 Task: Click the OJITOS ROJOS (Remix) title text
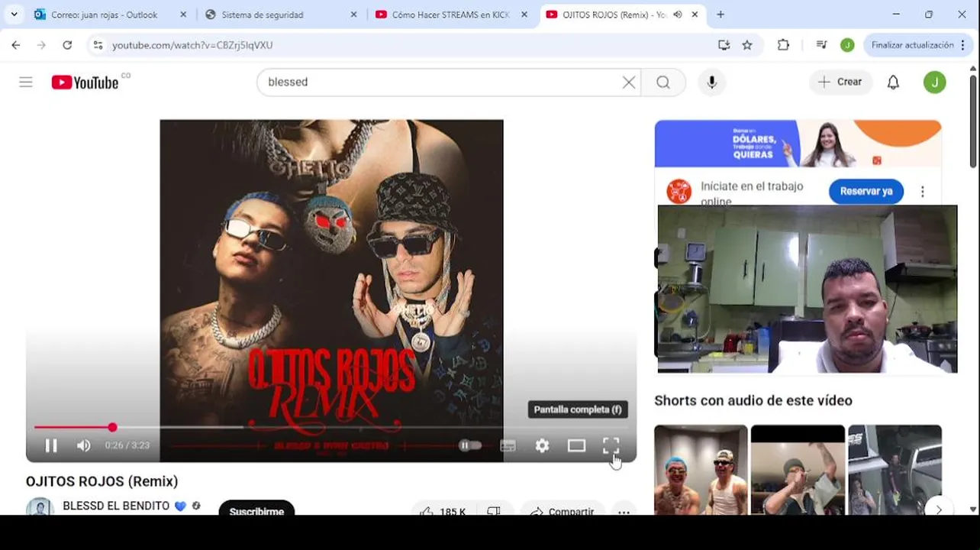102,481
